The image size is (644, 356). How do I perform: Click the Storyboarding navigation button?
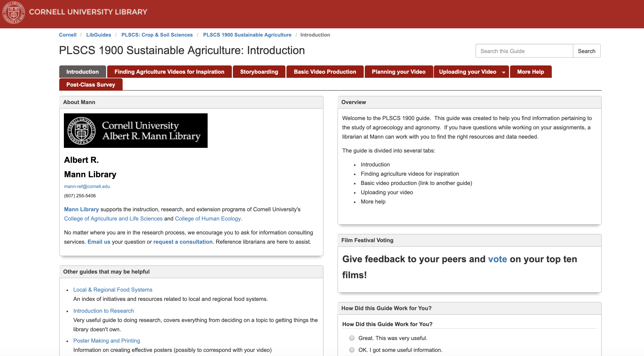point(259,71)
